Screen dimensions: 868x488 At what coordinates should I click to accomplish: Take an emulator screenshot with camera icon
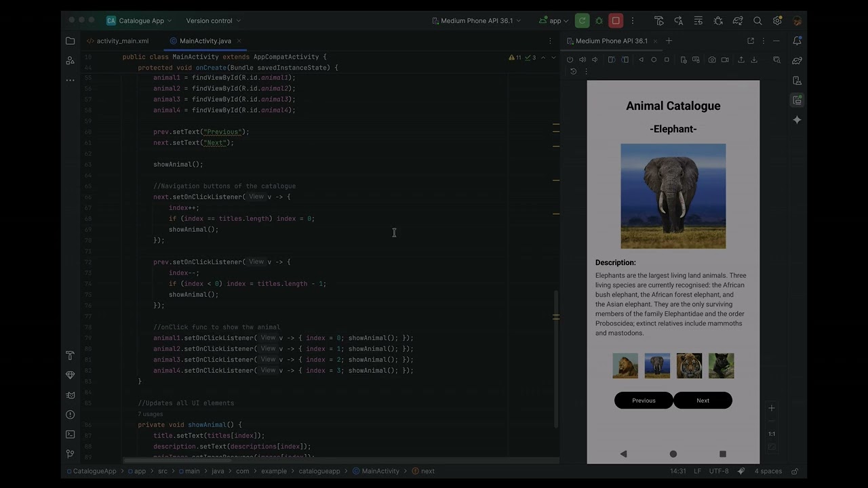712,60
